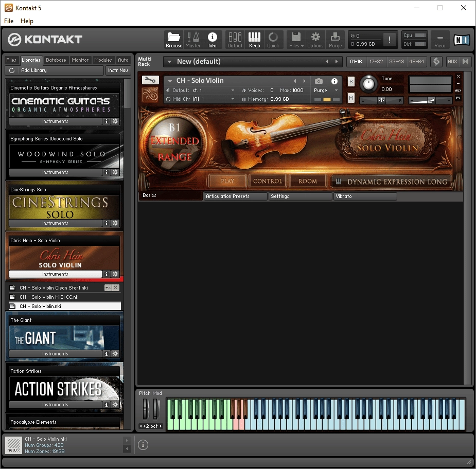
Task: Open the Master editor metronome icon
Action: click(x=193, y=40)
